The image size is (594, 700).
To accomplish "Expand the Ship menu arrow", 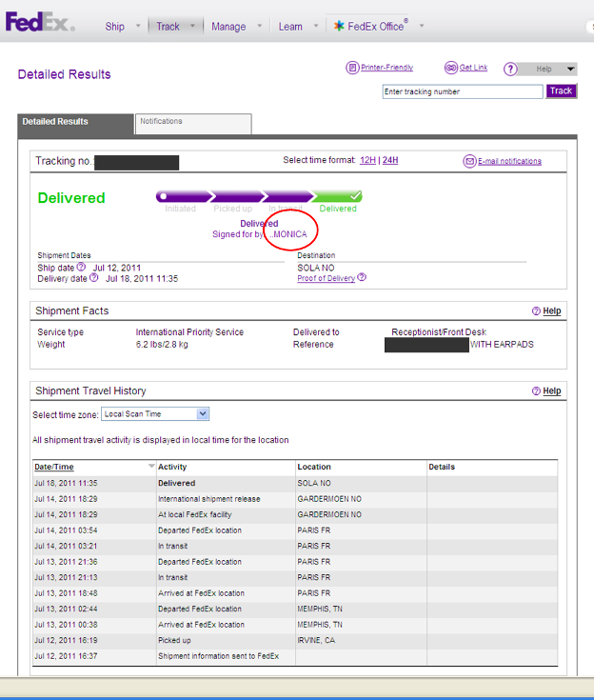I will 138,26.
